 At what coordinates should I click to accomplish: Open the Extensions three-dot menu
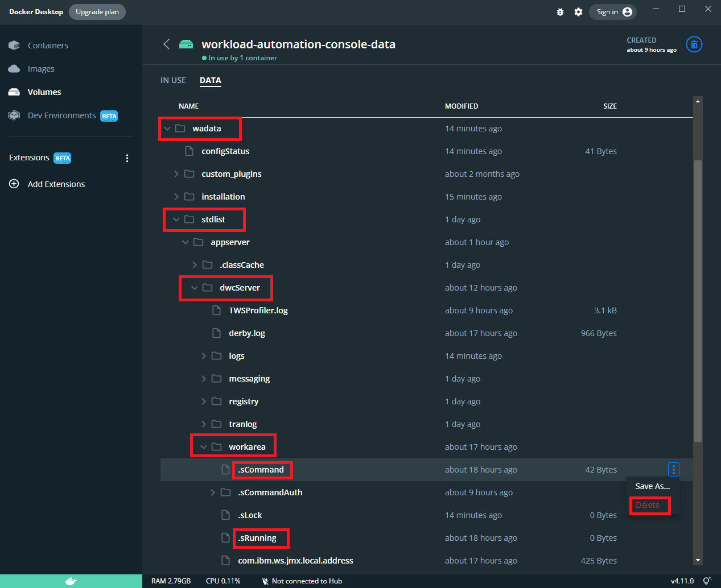pyautogui.click(x=127, y=158)
